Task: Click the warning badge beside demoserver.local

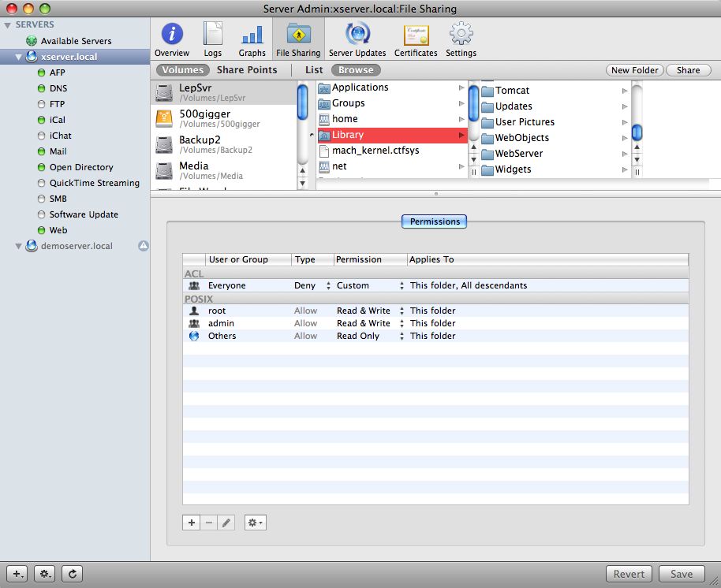Action: pos(144,246)
